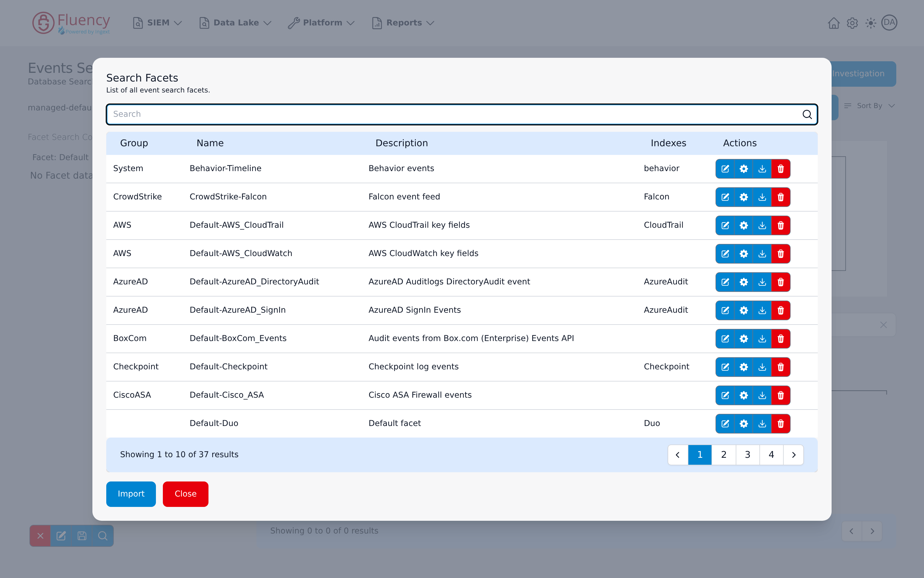The height and width of the screenshot is (578, 924).
Task: Click the save icon in bottom toolbar
Action: (82, 536)
